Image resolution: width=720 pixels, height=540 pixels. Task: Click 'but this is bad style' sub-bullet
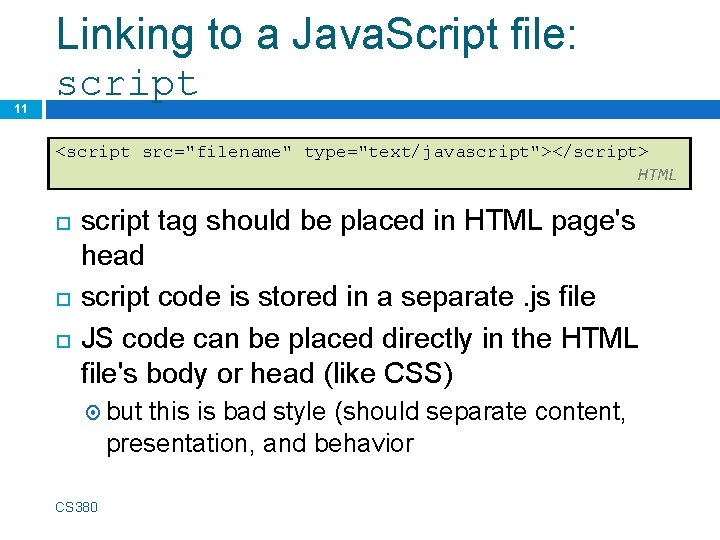tap(366, 427)
